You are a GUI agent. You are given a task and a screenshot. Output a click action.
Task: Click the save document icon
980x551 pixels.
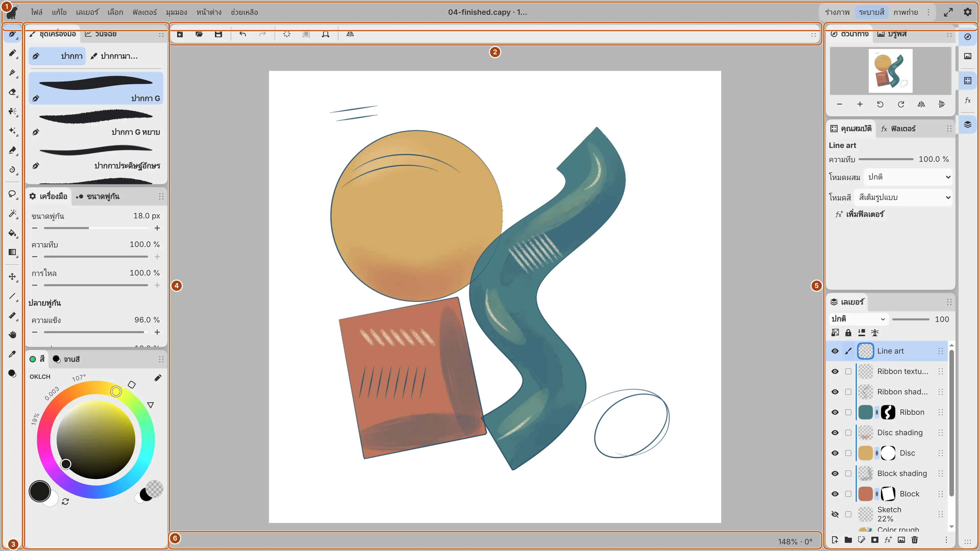pos(218,34)
